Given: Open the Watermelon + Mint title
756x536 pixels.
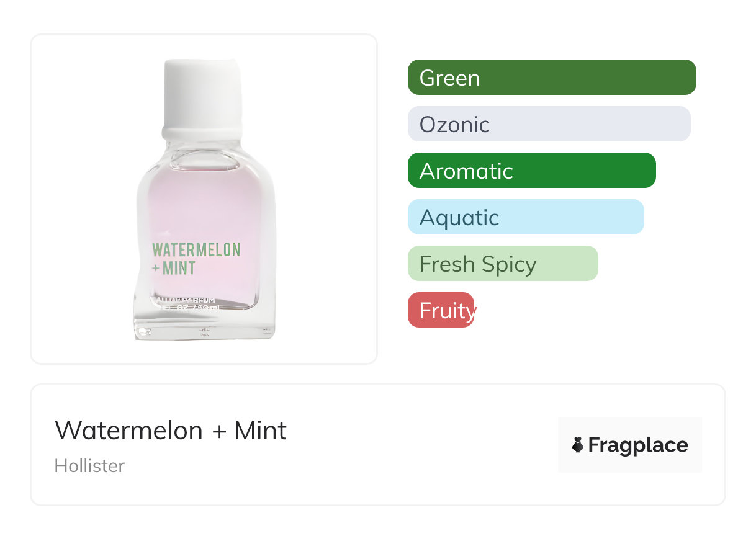Looking at the screenshot, I should pyautogui.click(x=171, y=430).
